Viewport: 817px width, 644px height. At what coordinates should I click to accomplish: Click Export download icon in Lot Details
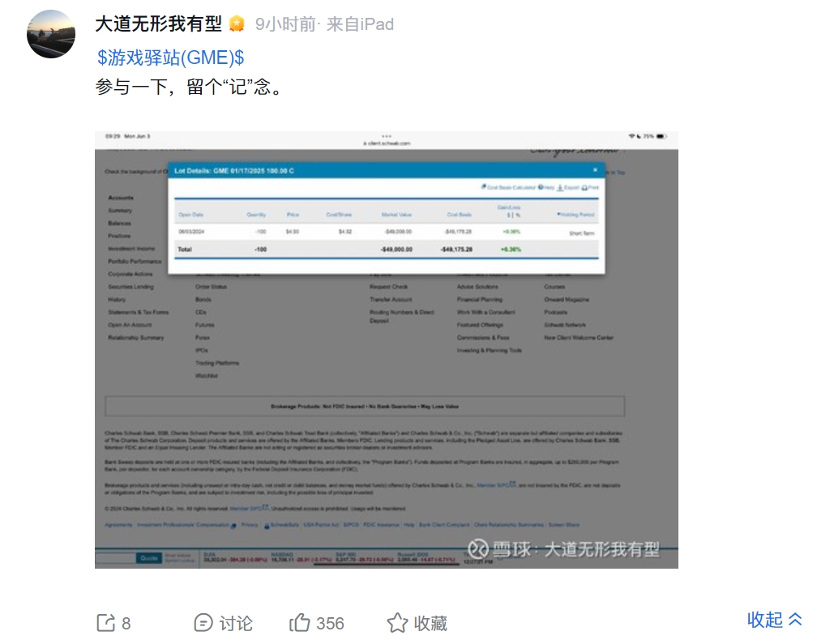click(x=560, y=187)
